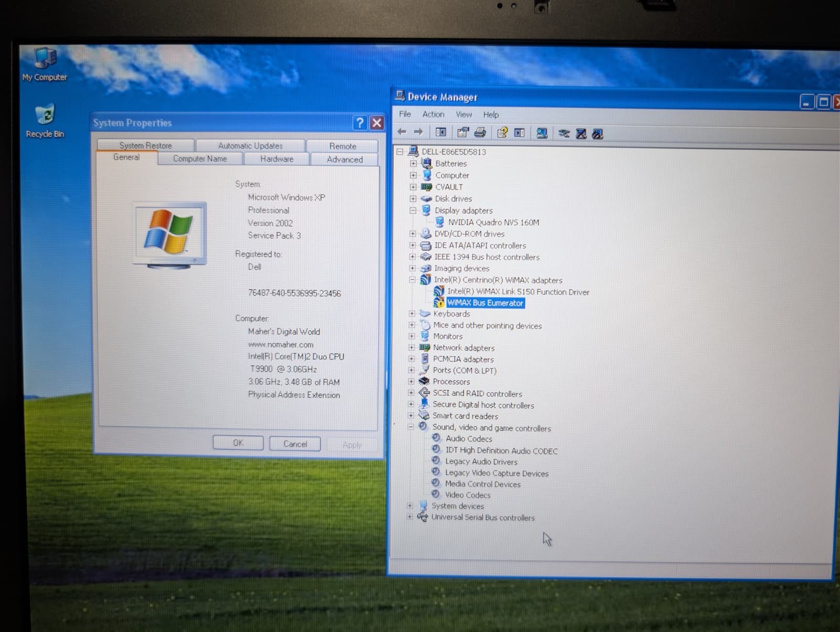
Task: Collapse the Display adapters node
Action: tap(413, 210)
